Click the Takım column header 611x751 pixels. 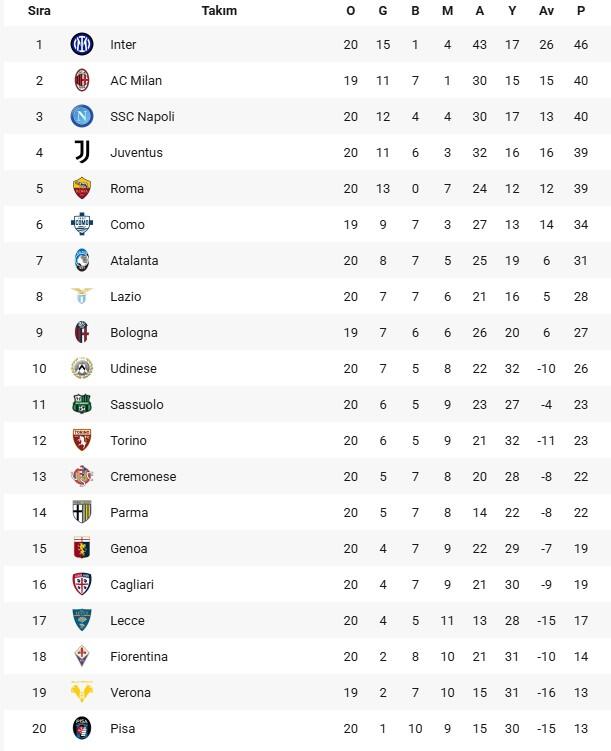tap(219, 11)
